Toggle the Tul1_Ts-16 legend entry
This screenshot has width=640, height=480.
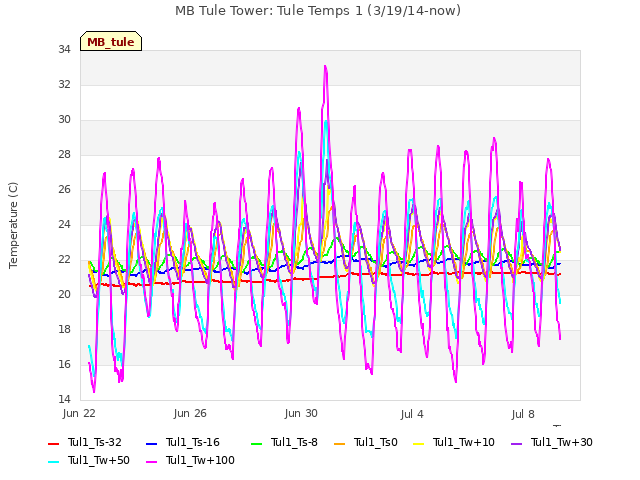pos(183,442)
